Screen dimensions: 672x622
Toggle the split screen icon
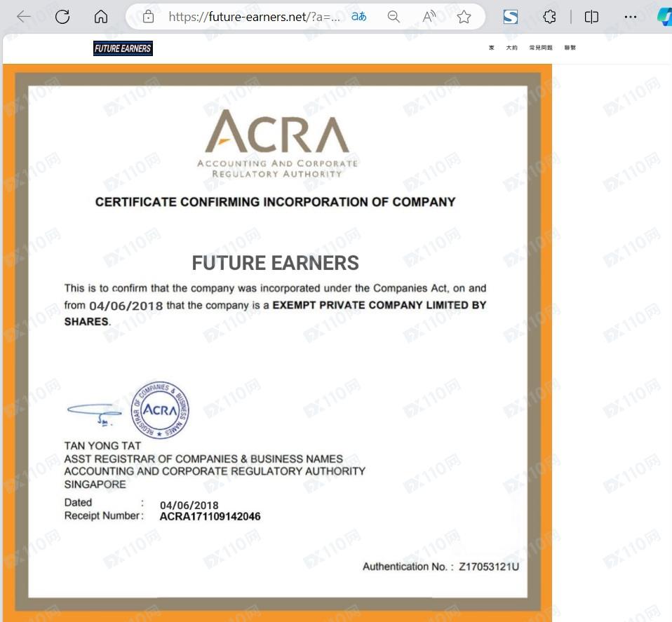pyautogui.click(x=591, y=17)
